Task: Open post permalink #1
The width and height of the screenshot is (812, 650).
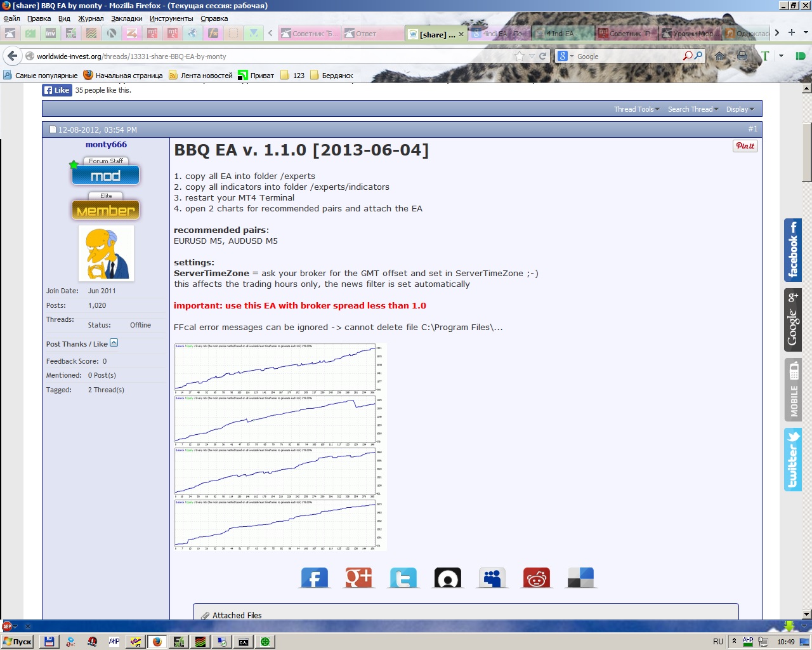Action: (752, 129)
